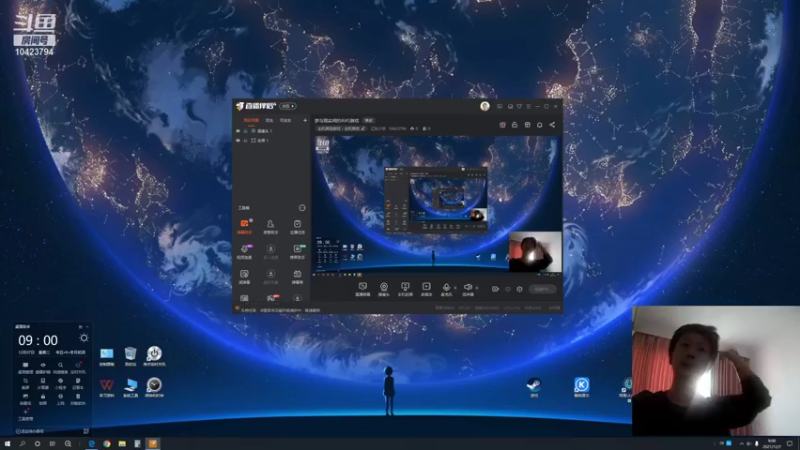Image resolution: width=800 pixels, height=450 pixels.
Task: Click the link at the widget's bottom left
Action: click(x=30, y=432)
